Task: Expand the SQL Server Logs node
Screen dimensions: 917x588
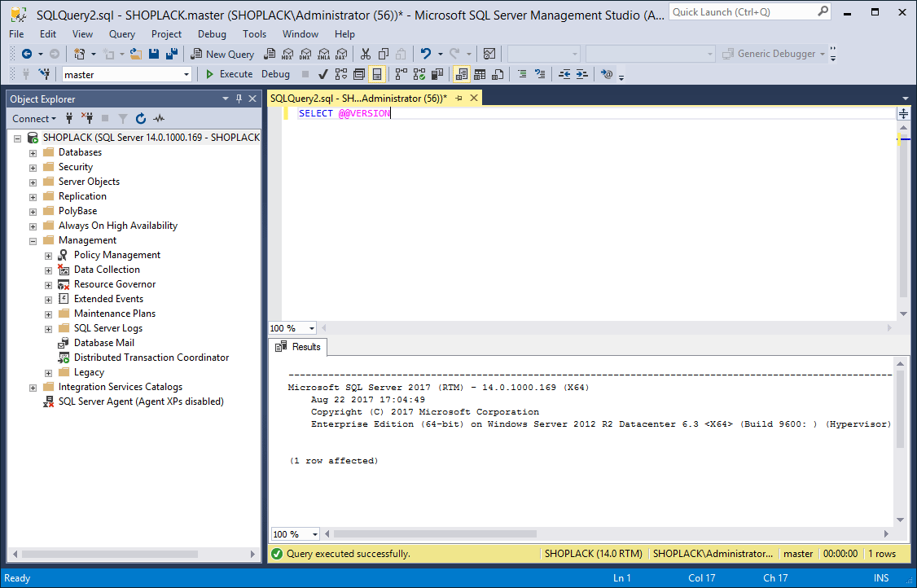Action: (49, 329)
